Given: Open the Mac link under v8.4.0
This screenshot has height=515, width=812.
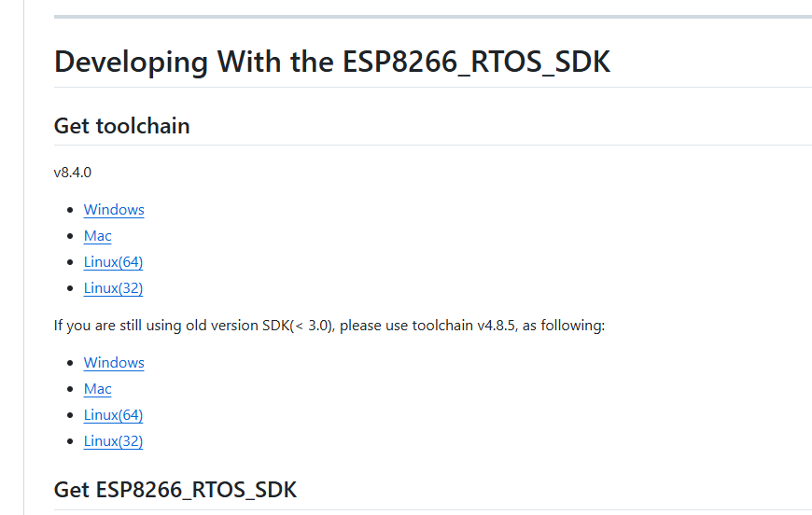Looking at the screenshot, I should point(97,236).
